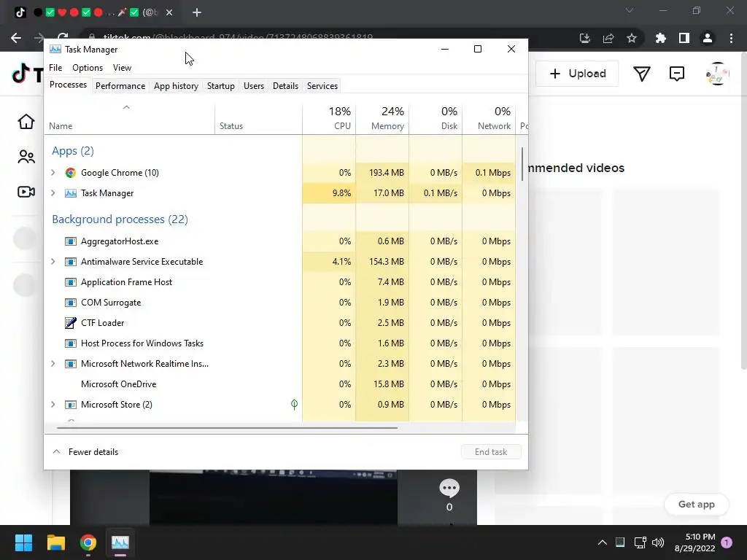Open the TikTok Inbox icon
Viewport: 747px width, 560px height.
[x=676, y=74]
